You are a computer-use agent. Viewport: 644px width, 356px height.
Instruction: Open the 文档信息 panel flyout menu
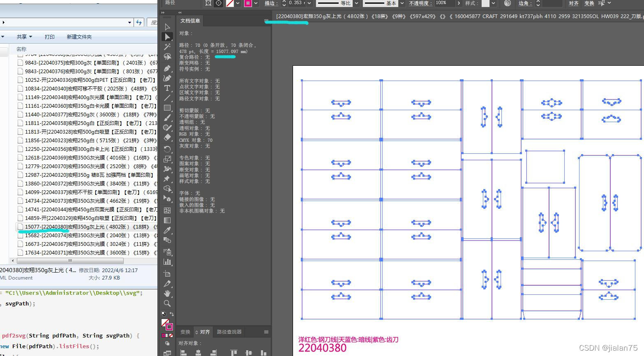pyautogui.click(x=266, y=21)
